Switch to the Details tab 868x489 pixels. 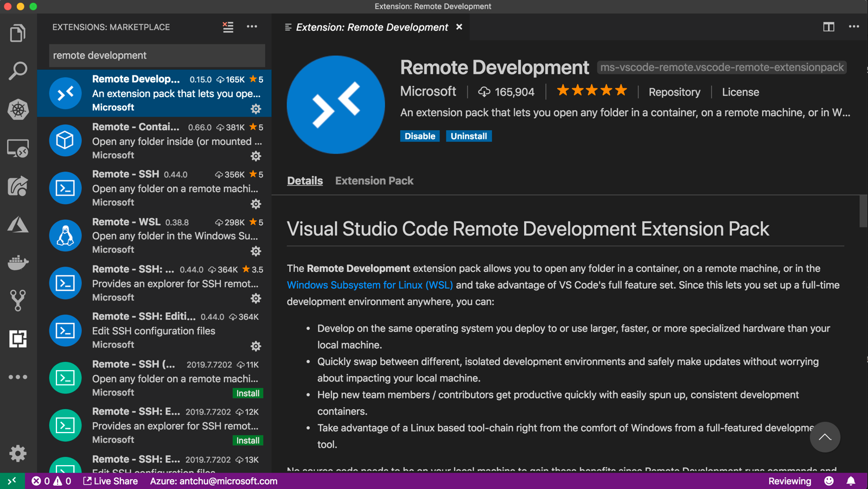[305, 181]
